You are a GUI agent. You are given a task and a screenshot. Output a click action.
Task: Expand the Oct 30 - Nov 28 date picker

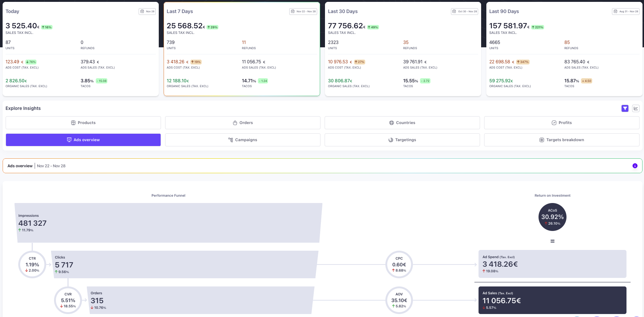465,12
